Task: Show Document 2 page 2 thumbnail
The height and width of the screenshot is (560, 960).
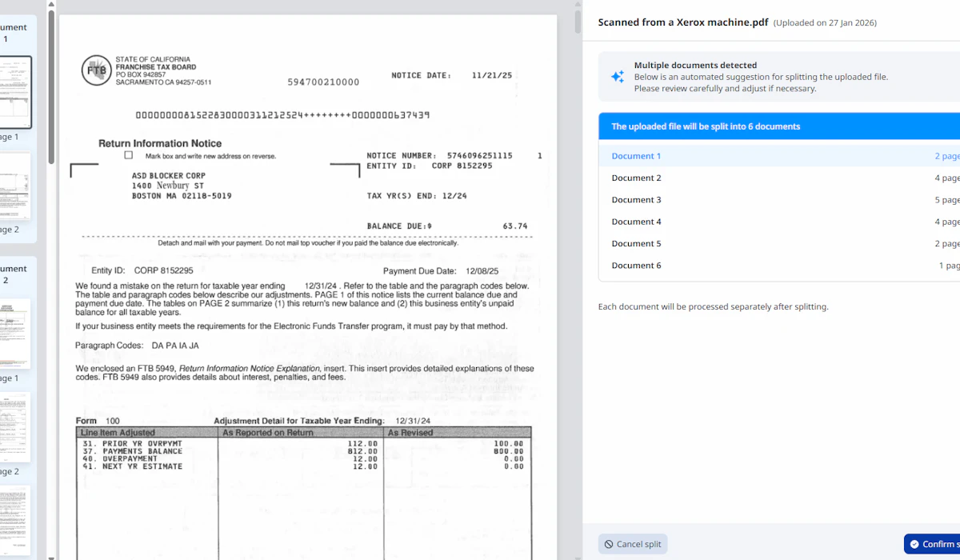Action: pyautogui.click(x=15, y=427)
